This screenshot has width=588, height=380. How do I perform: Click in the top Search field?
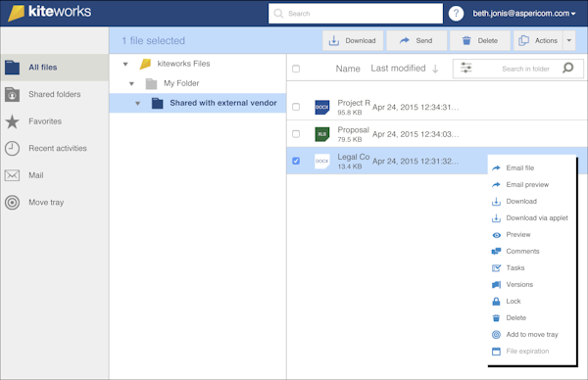click(356, 14)
